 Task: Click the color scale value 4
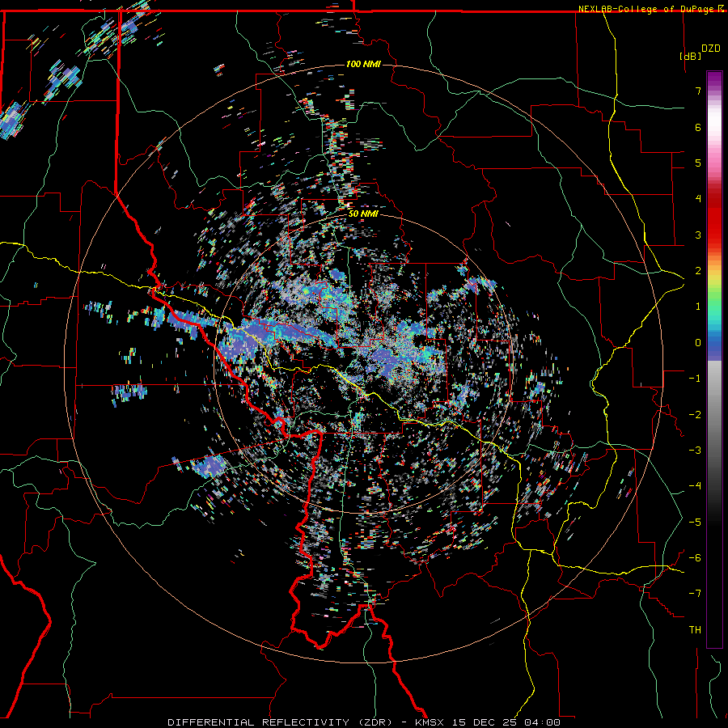point(698,199)
